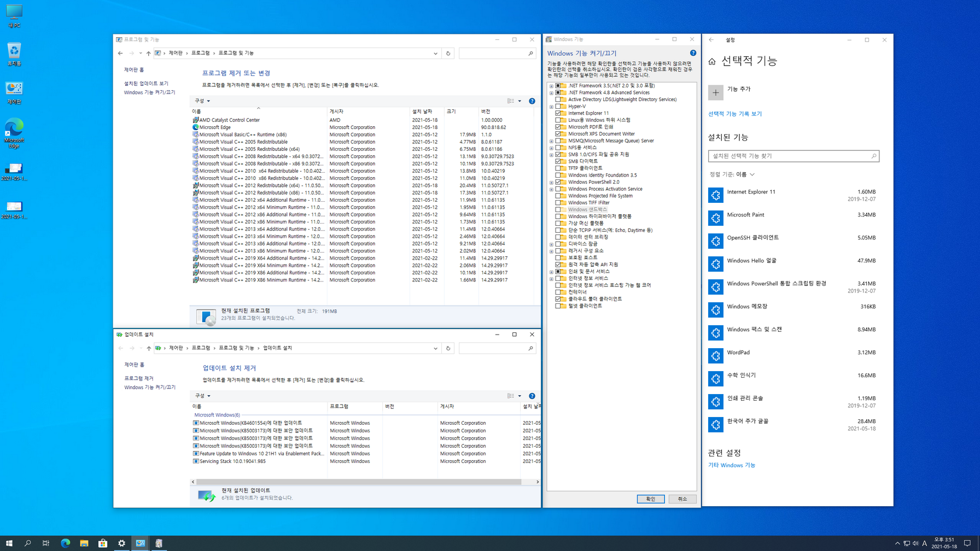Open 구성 dropdown in Programs and Features
Image resolution: width=980 pixels, height=551 pixels.
202,101
